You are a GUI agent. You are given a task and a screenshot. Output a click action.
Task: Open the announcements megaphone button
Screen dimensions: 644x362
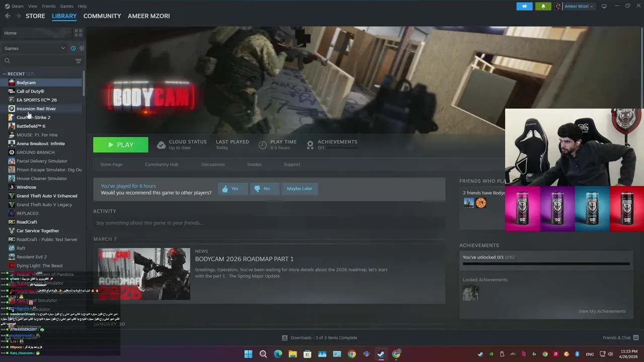[524, 6]
